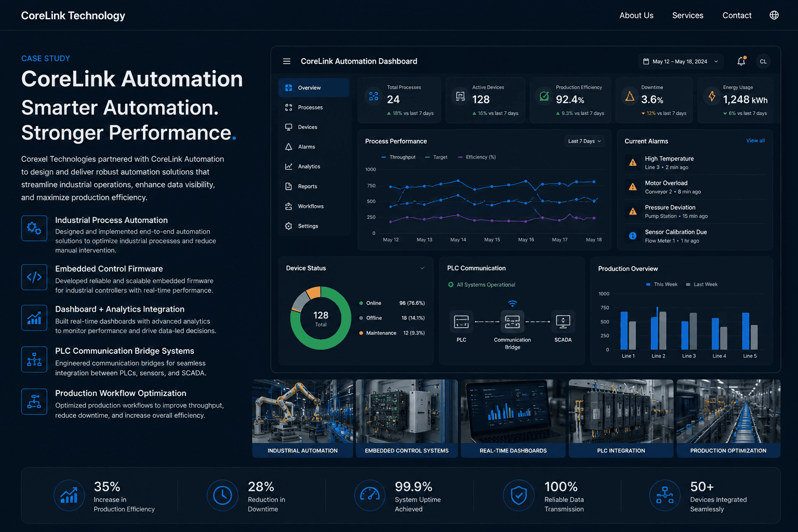Click the Communication Bridge icon
Image resolution: width=798 pixels, height=532 pixels.
tap(512, 322)
